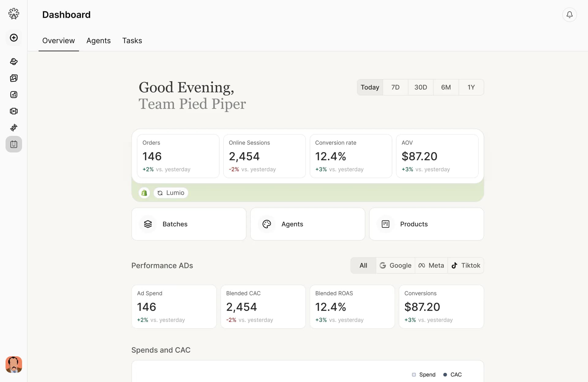This screenshot has width=588, height=382.
Task: Select the 1Y time range
Action: tap(471, 87)
